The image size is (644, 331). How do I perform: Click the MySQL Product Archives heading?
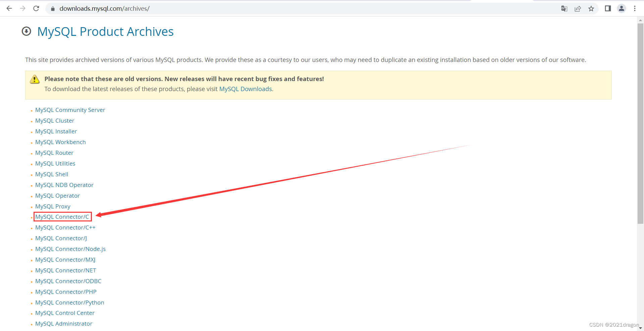[x=105, y=31]
